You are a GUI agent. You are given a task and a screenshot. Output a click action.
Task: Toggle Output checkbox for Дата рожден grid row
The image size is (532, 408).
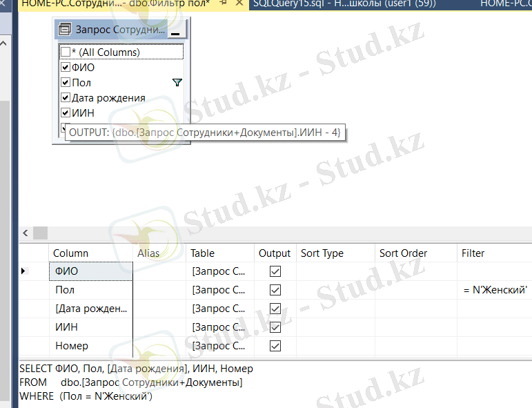[x=275, y=309]
